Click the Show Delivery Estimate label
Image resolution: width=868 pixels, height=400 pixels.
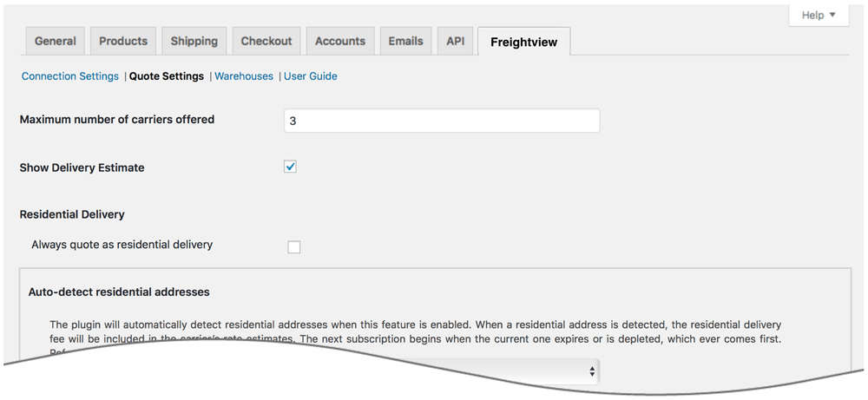coord(82,167)
